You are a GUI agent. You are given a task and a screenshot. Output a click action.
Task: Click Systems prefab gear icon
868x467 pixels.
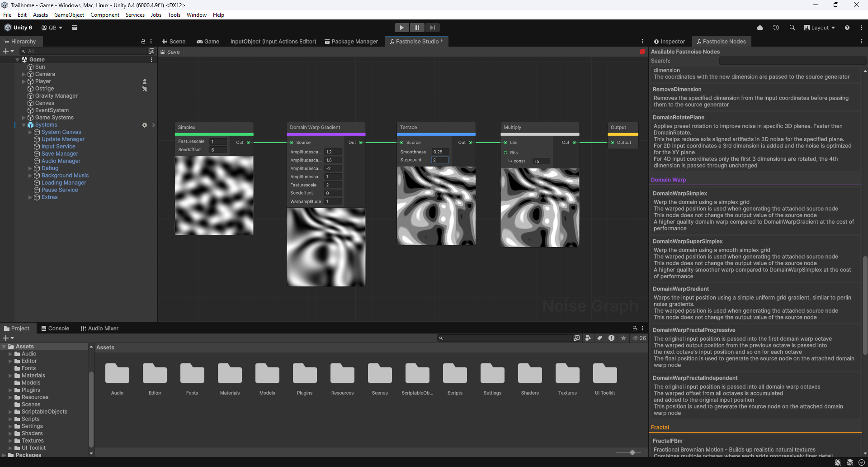(x=145, y=125)
